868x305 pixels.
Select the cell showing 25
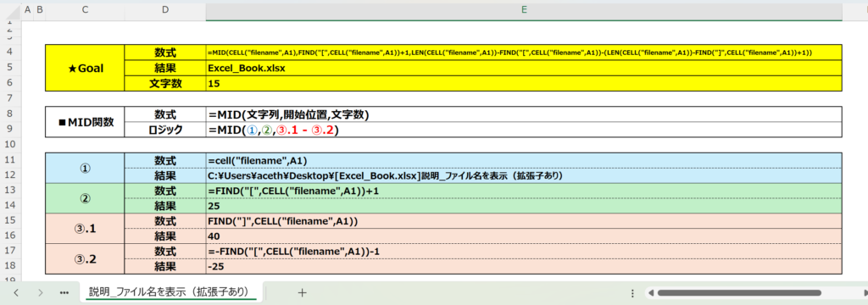(524, 207)
